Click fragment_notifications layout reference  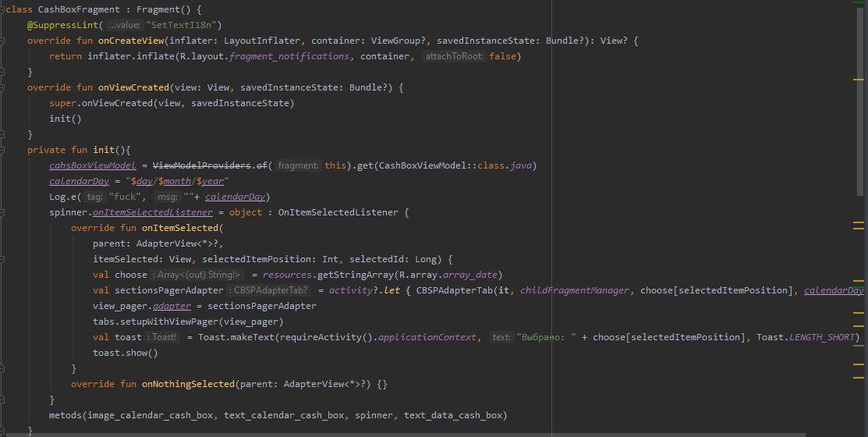(x=289, y=56)
